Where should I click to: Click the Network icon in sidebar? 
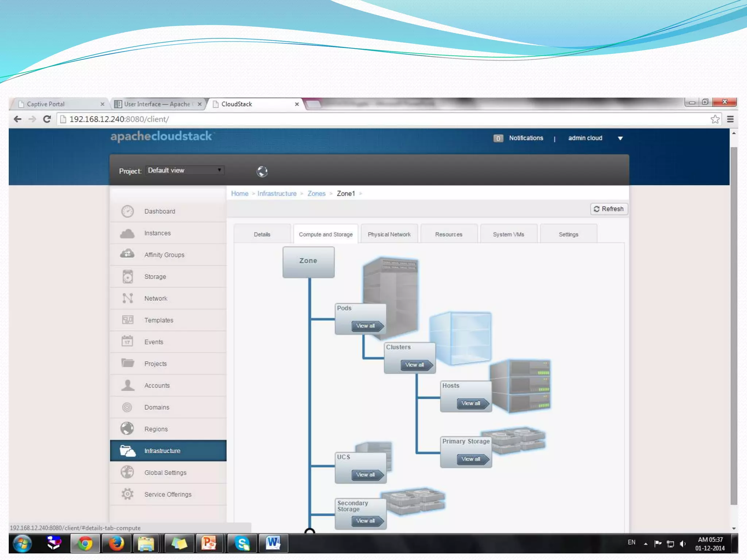click(x=127, y=298)
